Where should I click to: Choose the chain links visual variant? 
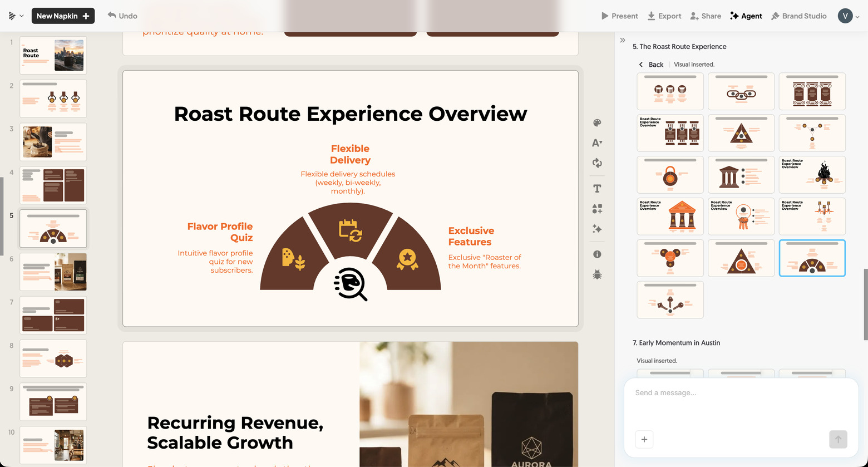point(741,91)
